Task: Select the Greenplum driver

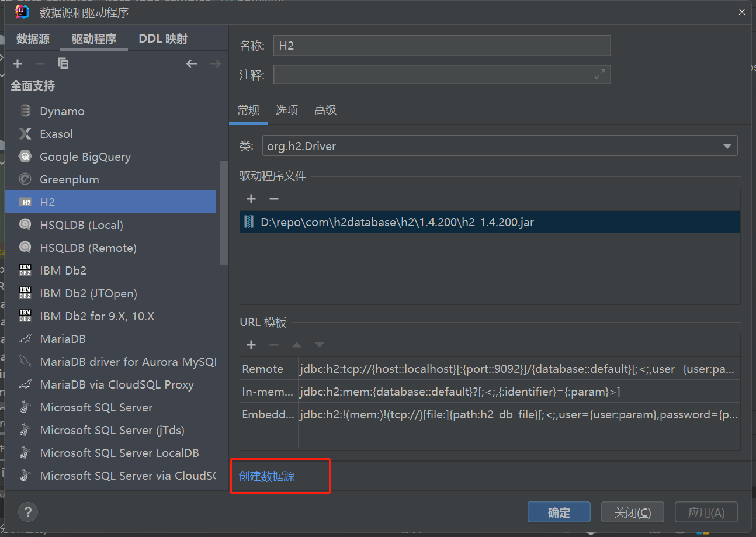Action: coord(110,179)
